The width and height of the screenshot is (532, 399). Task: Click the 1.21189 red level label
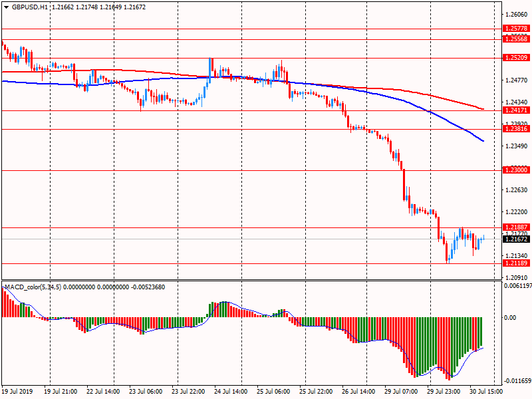[516, 263]
